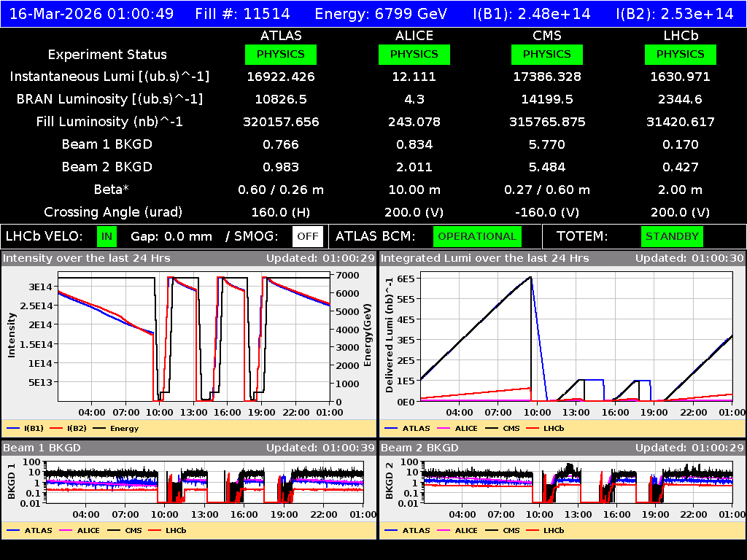Screen dimensions: 747x560
Task: Click the LHCb VELO IN indicator
Action: [107, 236]
